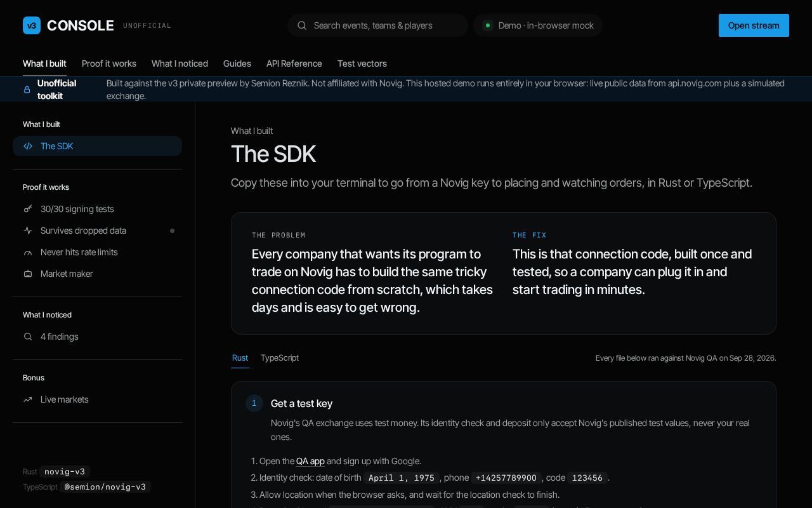This screenshot has height=508, width=812.
Task: Open Survives dropped data page
Action: [97, 231]
